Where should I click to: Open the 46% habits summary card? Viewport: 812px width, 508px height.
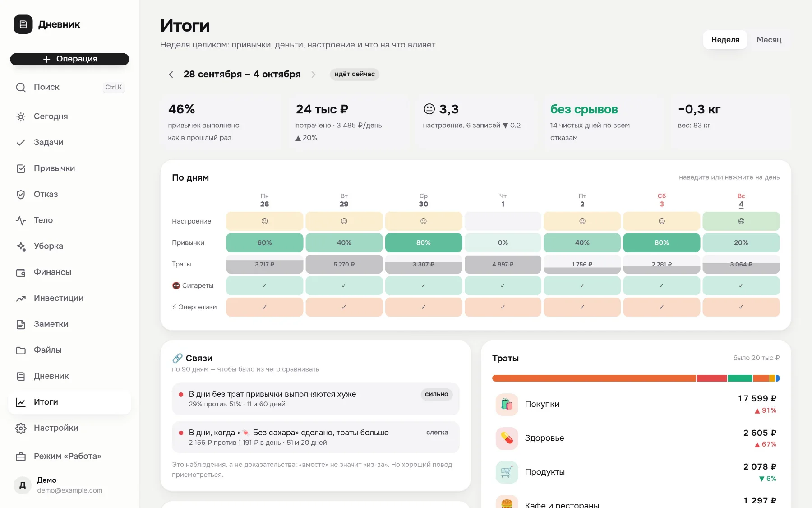tap(221, 122)
